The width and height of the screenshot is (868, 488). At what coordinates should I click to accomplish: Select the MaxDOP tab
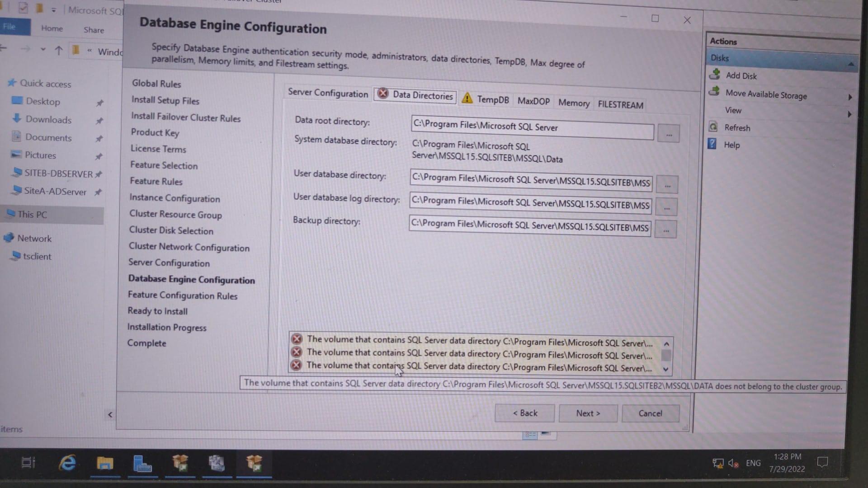pos(533,101)
